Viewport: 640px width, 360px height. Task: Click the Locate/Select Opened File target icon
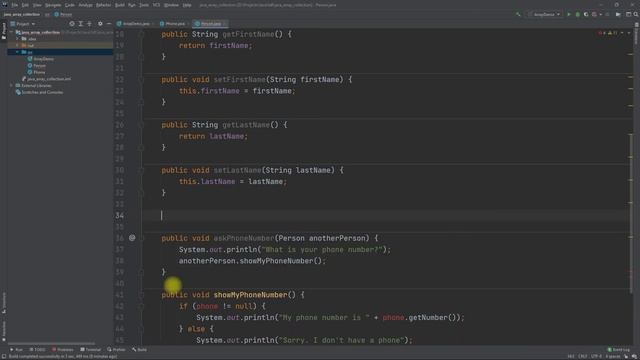72,24
